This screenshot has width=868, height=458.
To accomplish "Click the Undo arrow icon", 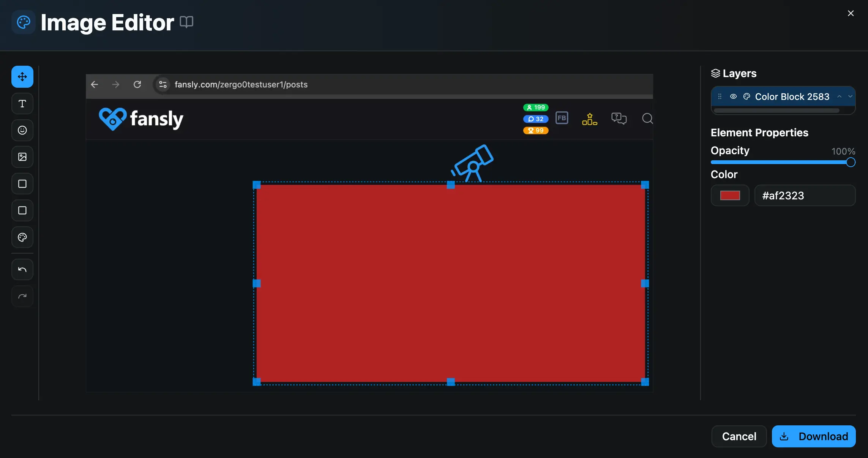I will (22, 269).
